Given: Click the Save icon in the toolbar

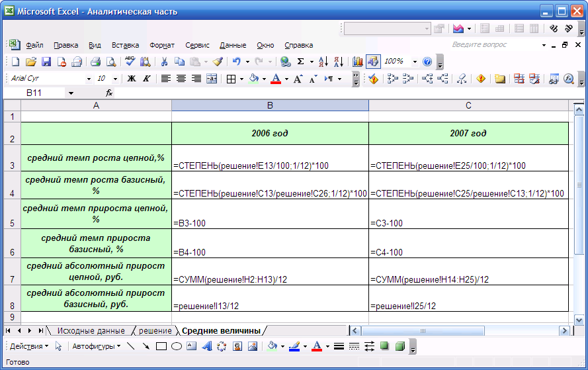Looking at the screenshot, I should pos(46,62).
